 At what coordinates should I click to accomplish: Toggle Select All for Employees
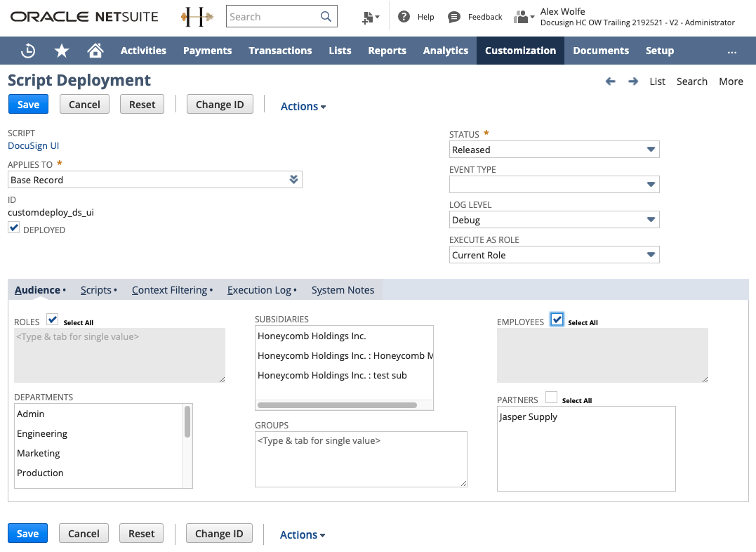pos(557,319)
